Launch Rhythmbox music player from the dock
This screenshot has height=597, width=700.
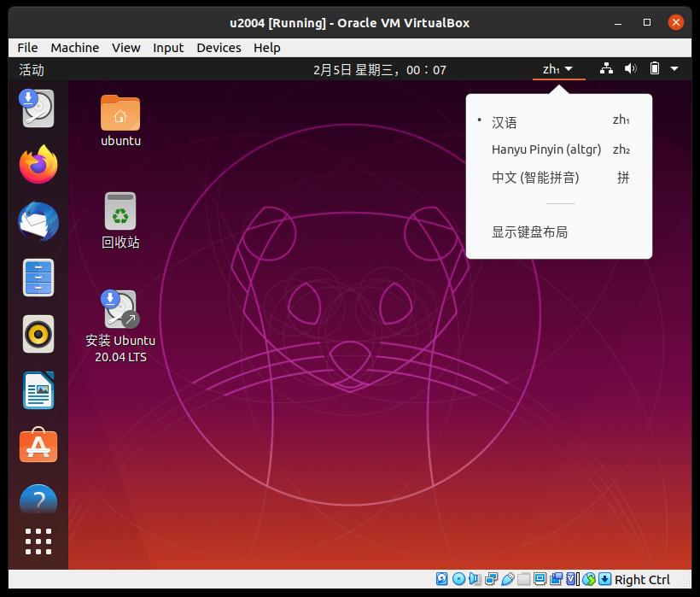click(x=38, y=334)
